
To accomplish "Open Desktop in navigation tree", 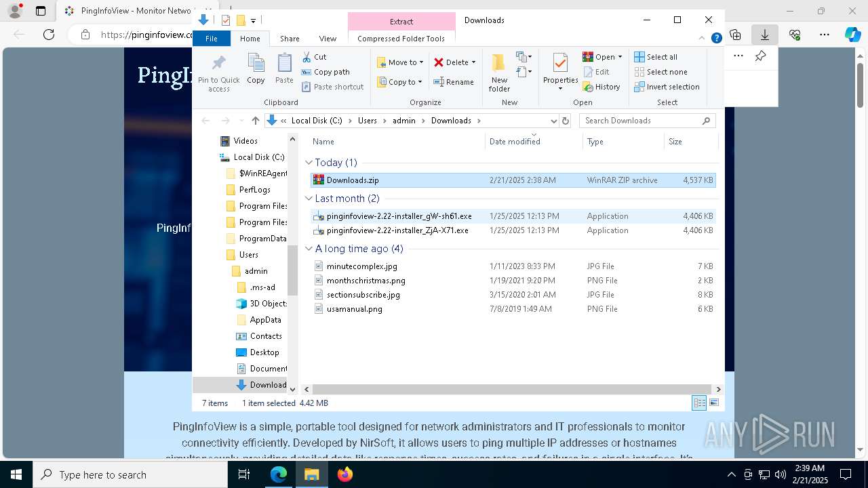I will (264, 352).
